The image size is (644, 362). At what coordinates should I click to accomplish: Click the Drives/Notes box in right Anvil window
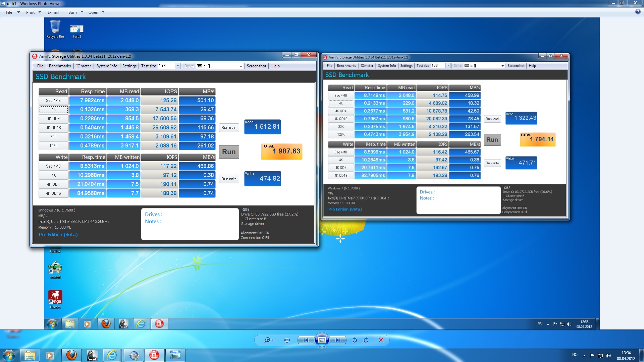[459, 200]
